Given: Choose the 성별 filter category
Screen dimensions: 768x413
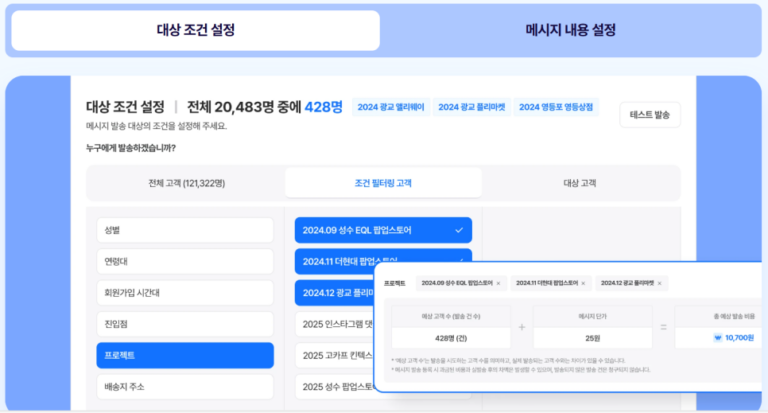Looking at the screenshot, I should pos(185,230).
